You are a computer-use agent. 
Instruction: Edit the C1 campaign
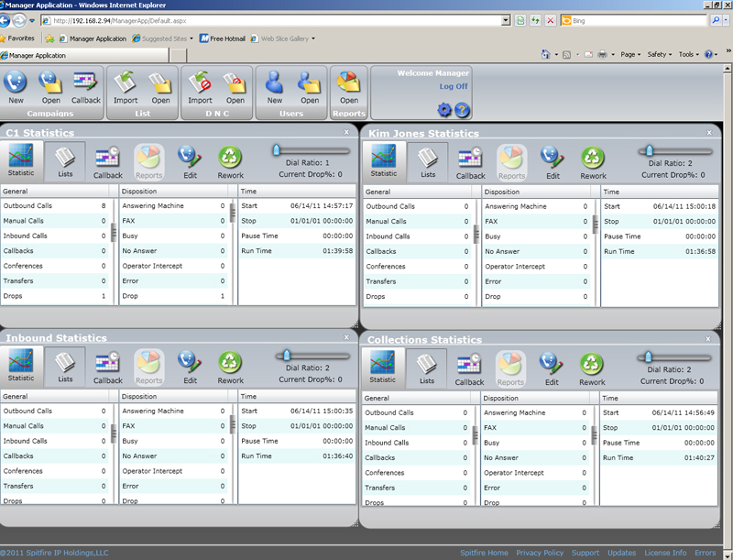(x=190, y=162)
